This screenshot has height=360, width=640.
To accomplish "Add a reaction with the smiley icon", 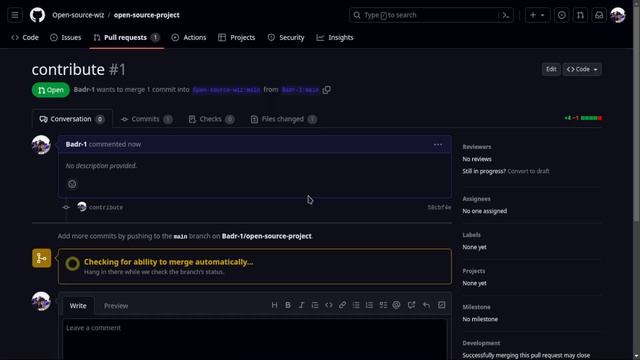I will [x=72, y=184].
